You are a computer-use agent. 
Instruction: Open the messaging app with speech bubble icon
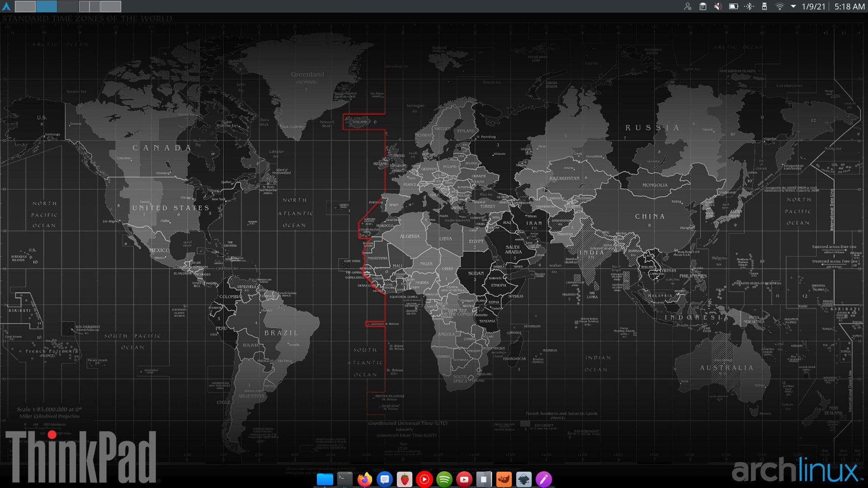coord(385,479)
